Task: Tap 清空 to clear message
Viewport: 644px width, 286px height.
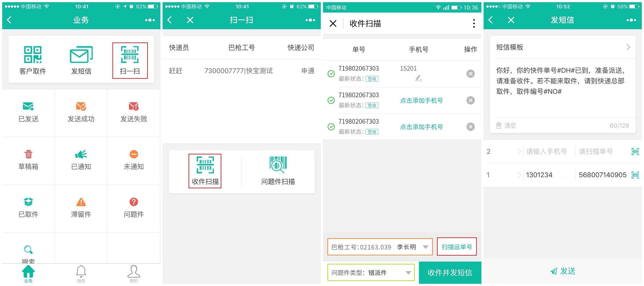Action: tap(506, 125)
